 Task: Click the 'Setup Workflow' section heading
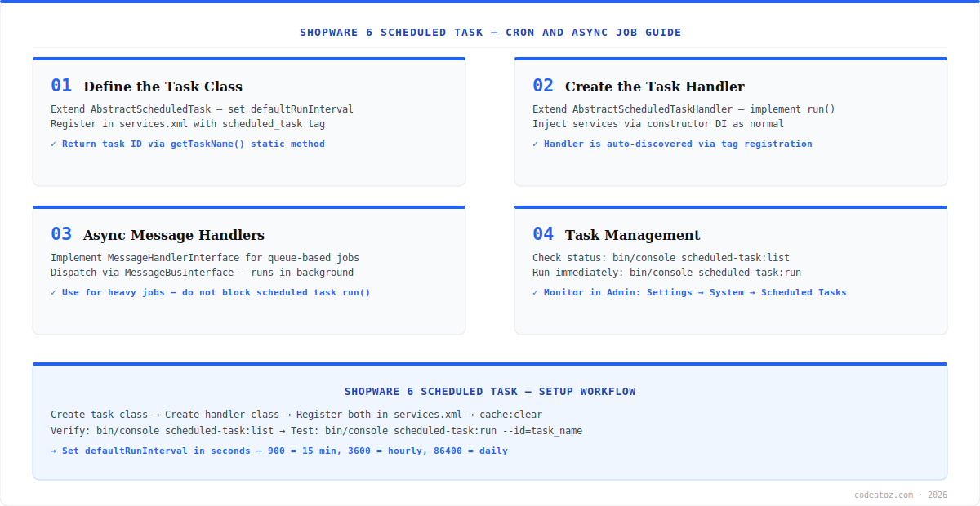pos(490,392)
